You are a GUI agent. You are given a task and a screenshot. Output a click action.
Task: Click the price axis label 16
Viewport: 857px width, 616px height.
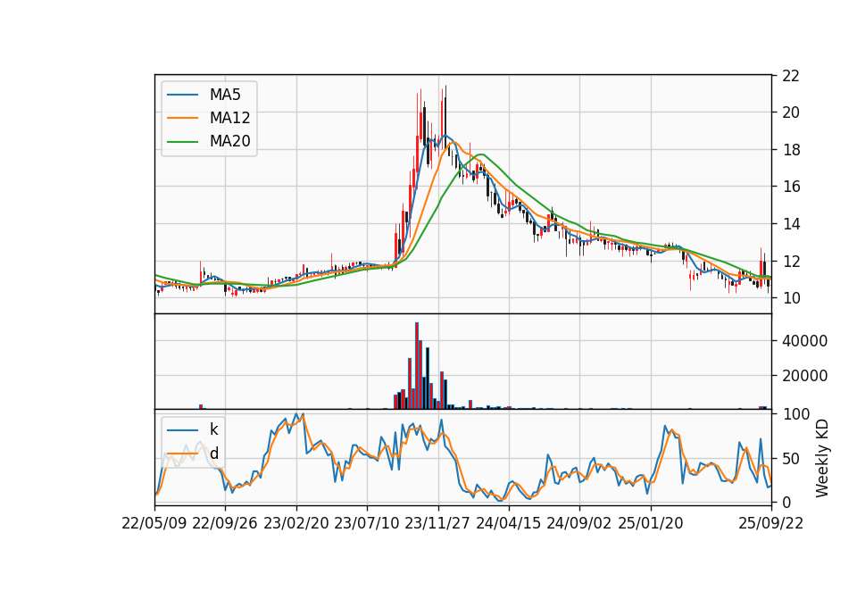pyautogui.click(x=791, y=187)
